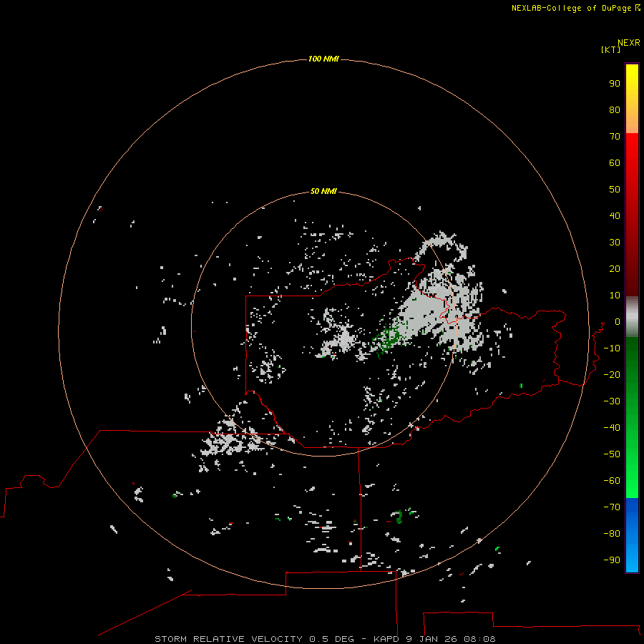
Task: Click the positive 90 knot scale value
Action: click(x=615, y=84)
